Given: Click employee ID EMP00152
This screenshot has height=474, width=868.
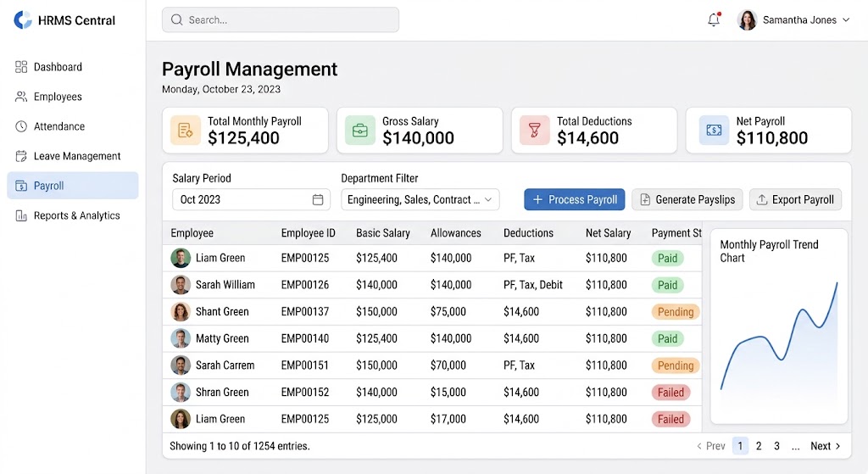Looking at the screenshot, I should pyautogui.click(x=305, y=392).
